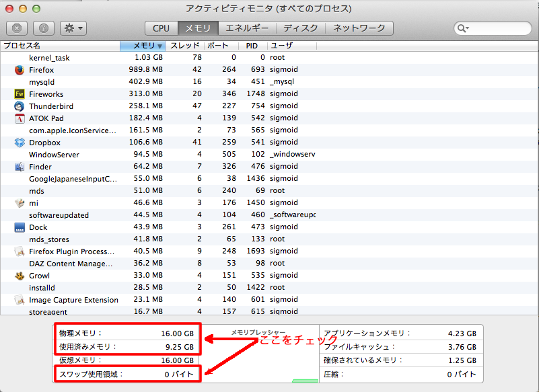Click the Dropbox app icon

tap(20, 143)
